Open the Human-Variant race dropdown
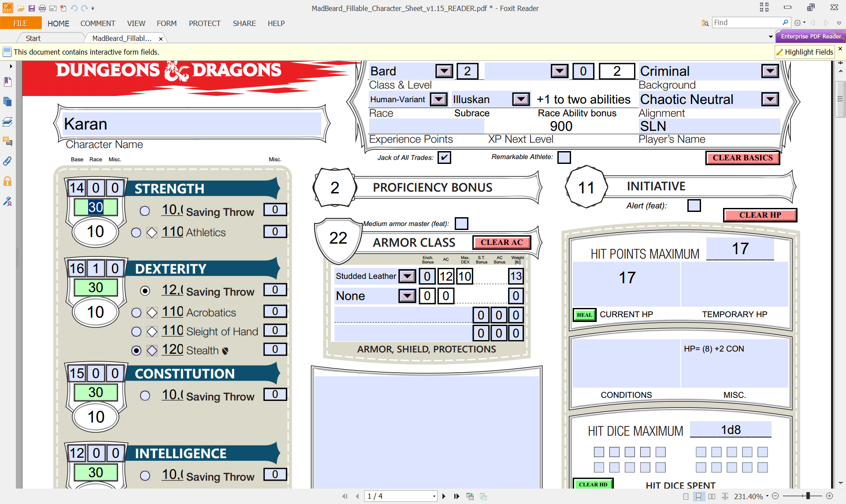Viewport: 846px width, 504px height. (x=439, y=99)
